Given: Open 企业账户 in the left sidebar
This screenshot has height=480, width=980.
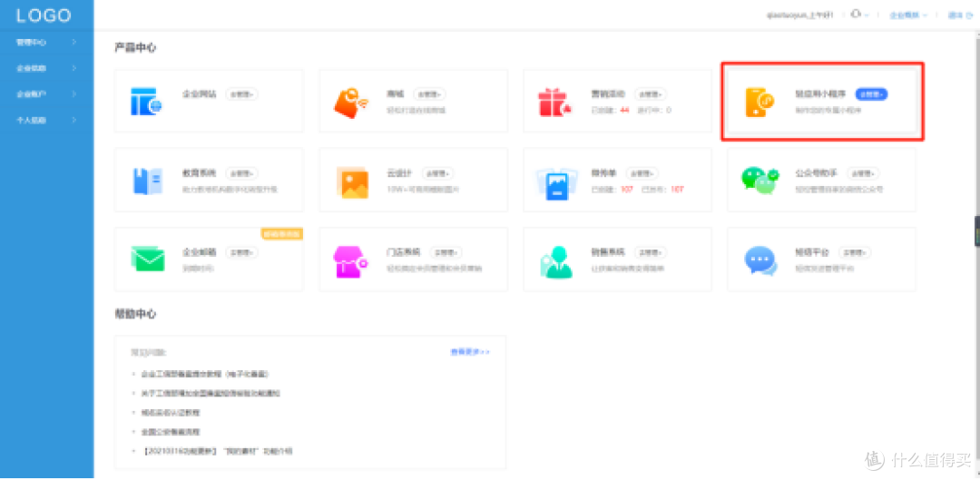Looking at the screenshot, I should [x=47, y=93].
